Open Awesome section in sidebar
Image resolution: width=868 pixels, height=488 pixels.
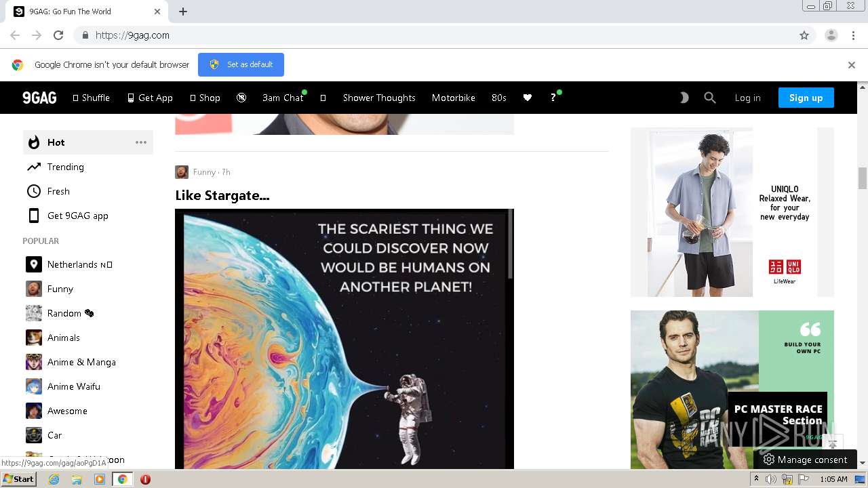(88, 411)
